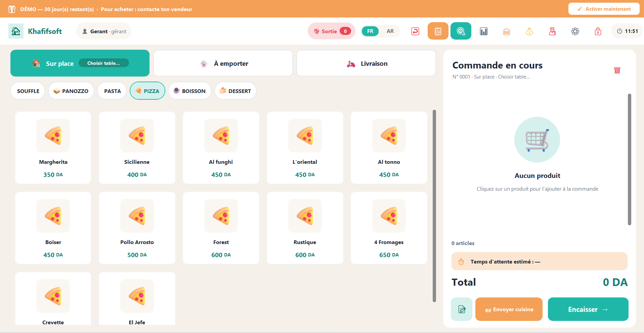Switch language to AR

pos(390,31)
